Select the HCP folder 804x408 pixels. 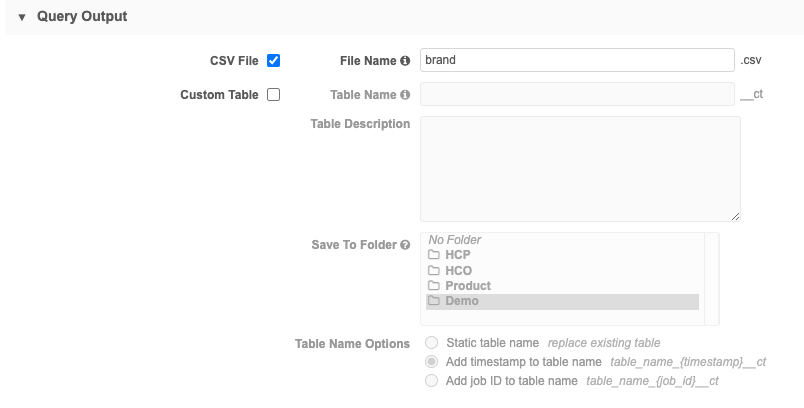pyautogui.click(x=458, y=255)
